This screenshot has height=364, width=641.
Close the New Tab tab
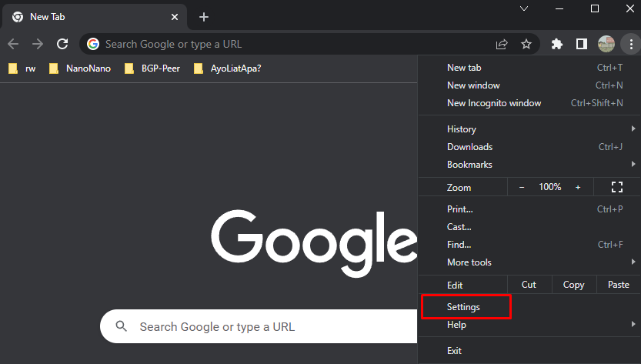point(175,17)
